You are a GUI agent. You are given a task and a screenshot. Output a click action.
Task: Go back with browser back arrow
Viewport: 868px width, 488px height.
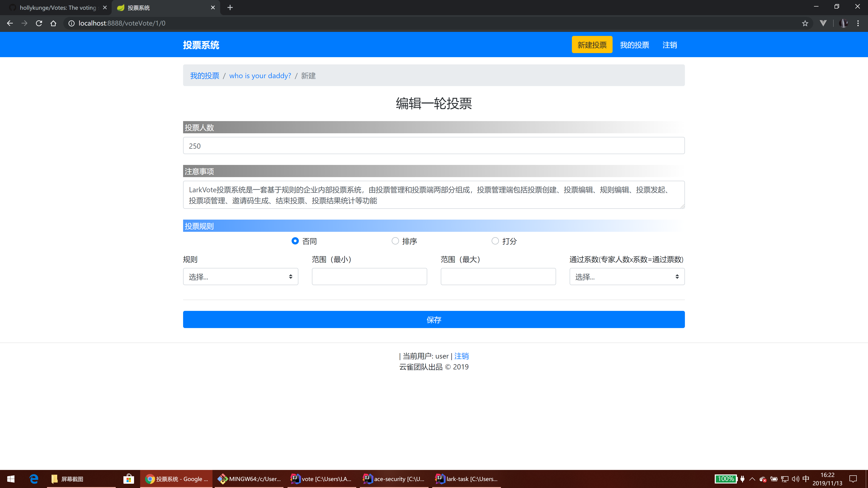pyautogui.click(x=10, y=23)
